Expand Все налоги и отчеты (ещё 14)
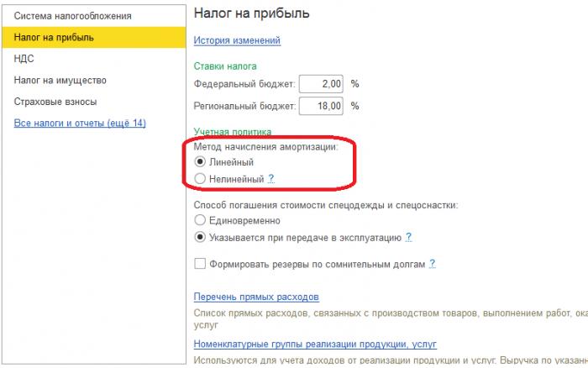The height and width of the screenshot is (368, 588). point(80,123)
